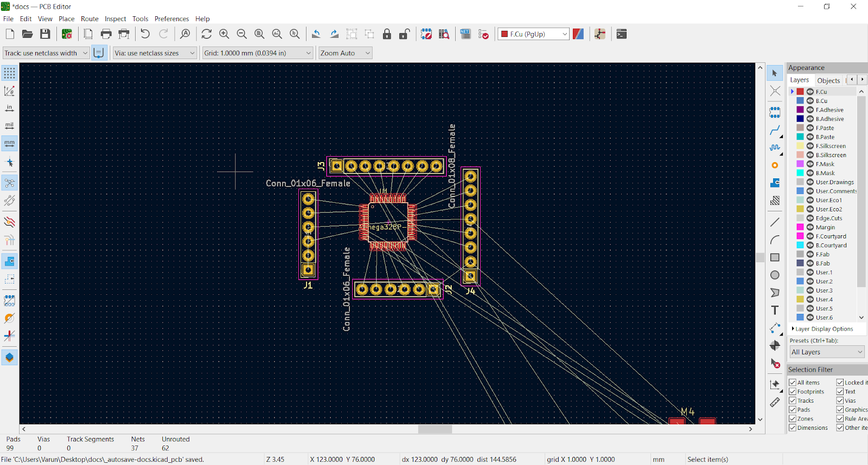The image size is (868, 465).
Task: Uncheck Pads filter checkbox
Action: (793, 410)
